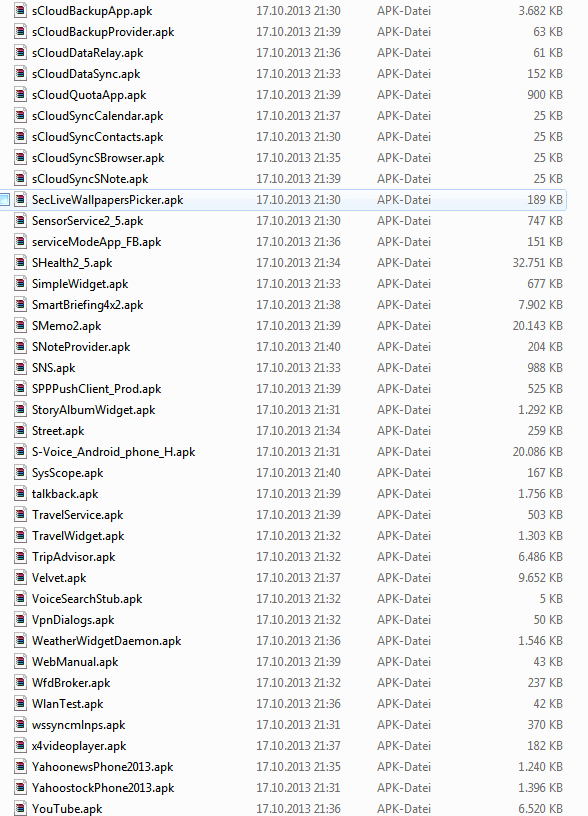The image size is (588, 816).
Task: Click the date of SysScope.apk
Action: (x=298, y=473)
